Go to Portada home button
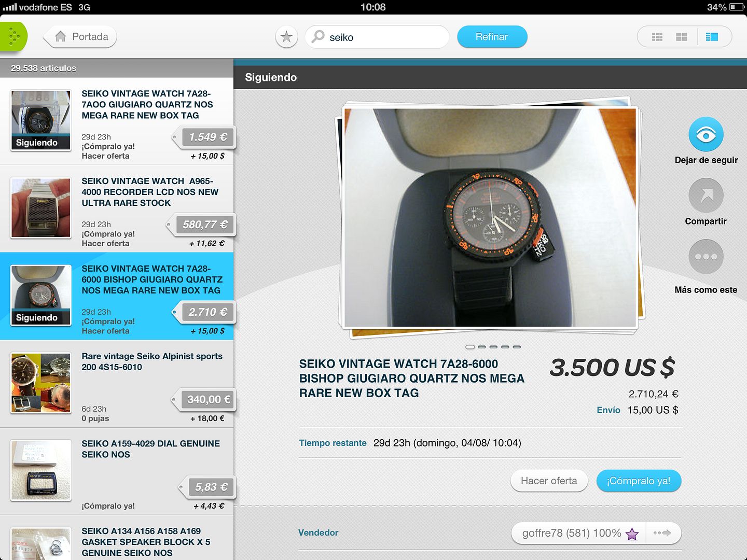 pyautogui.click(x=81, y=37)
